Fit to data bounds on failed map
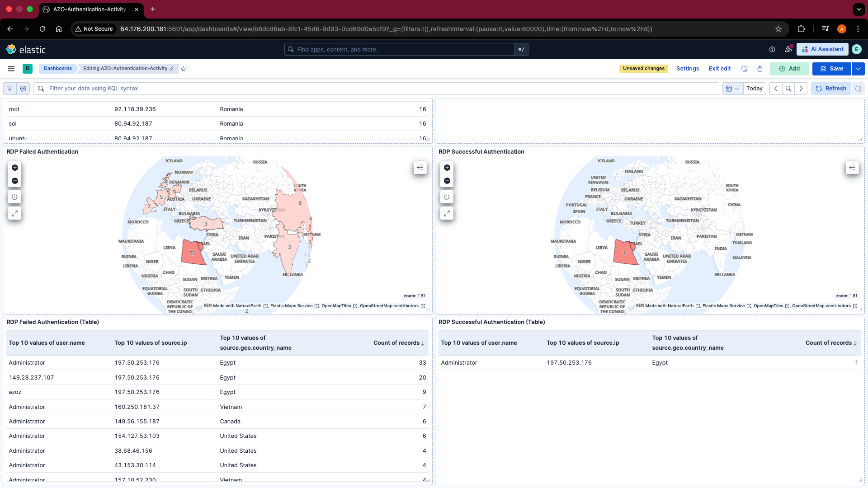The height and width of the screenshot is (488, 868). click(15, 197)
